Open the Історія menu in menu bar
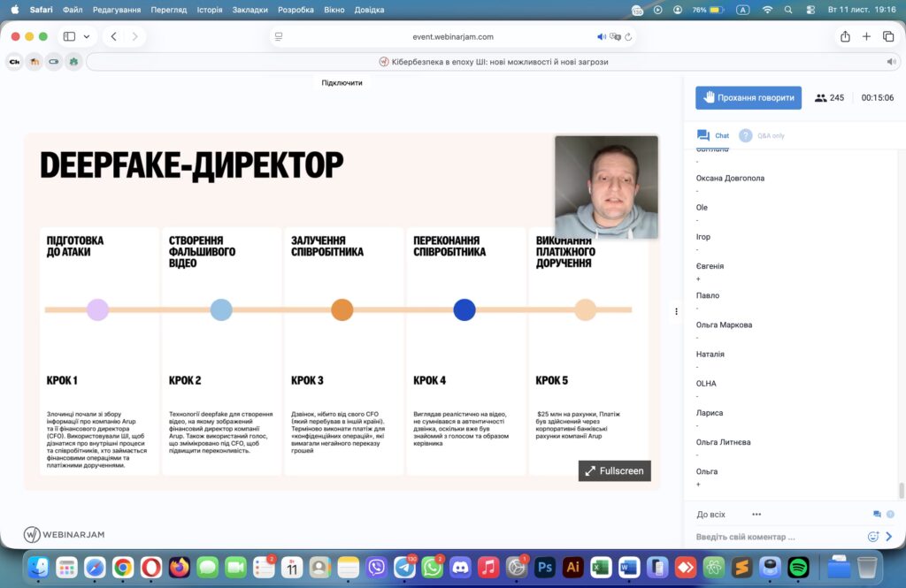The image size is (906, 588). coord(210,10)
